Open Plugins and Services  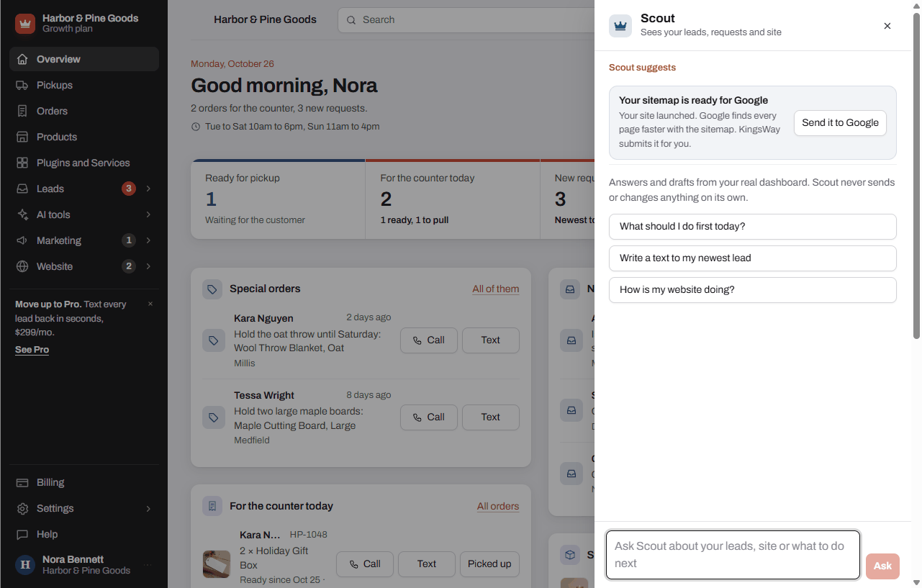pyautogui.click(x=84, y=163)
